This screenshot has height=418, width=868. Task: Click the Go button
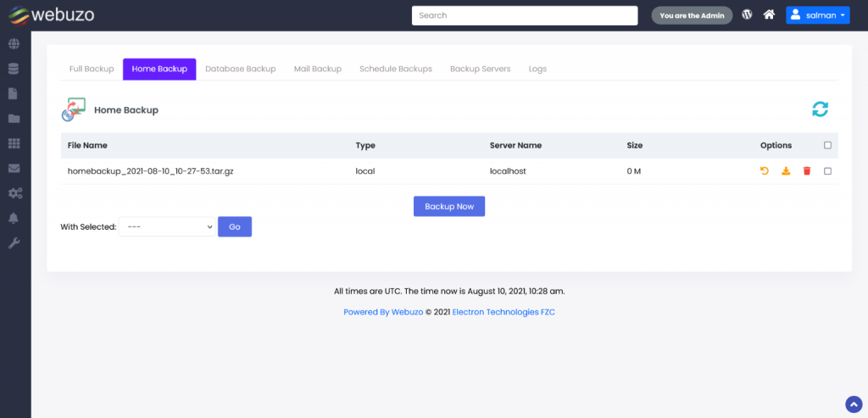pos(235,227)
